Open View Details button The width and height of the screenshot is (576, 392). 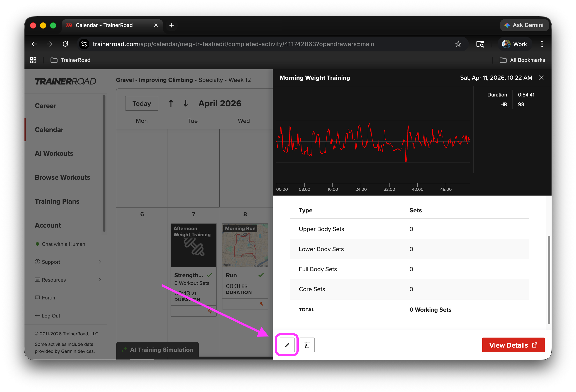pos(513,345)
